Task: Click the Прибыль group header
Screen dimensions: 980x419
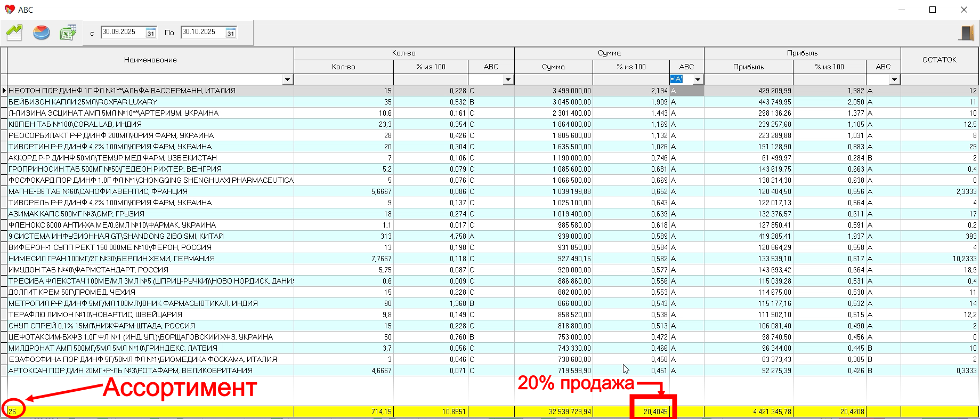Action: 802,53
